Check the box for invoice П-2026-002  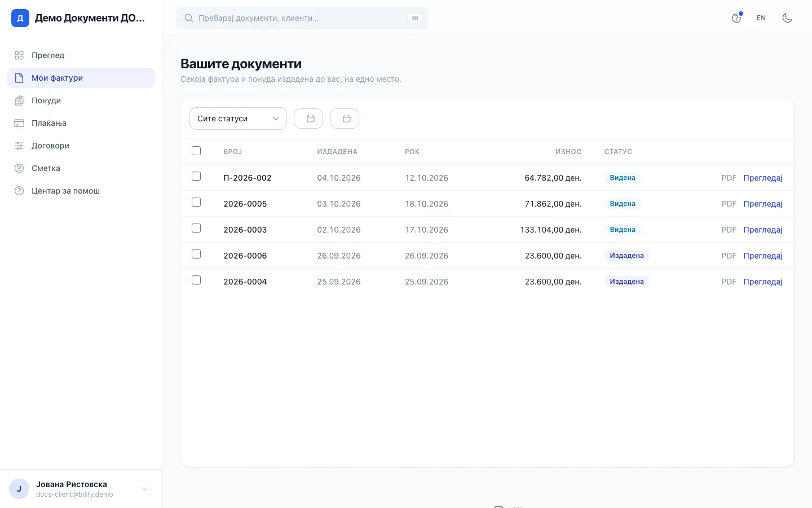[x=196, y=176]
